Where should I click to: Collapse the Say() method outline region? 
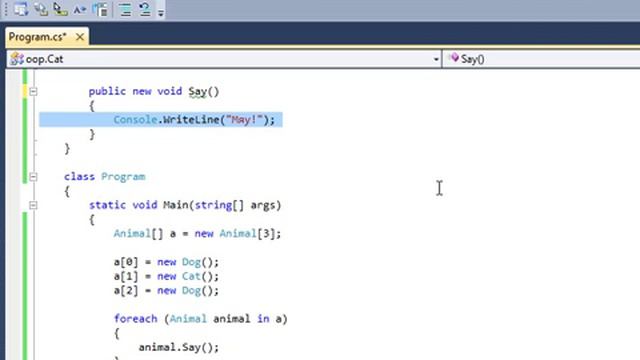(x=33, y=91)
